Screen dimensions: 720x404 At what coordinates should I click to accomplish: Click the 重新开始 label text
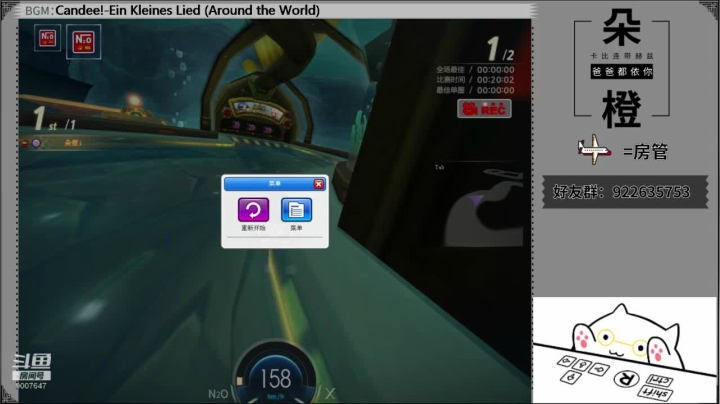coord(253,228)
